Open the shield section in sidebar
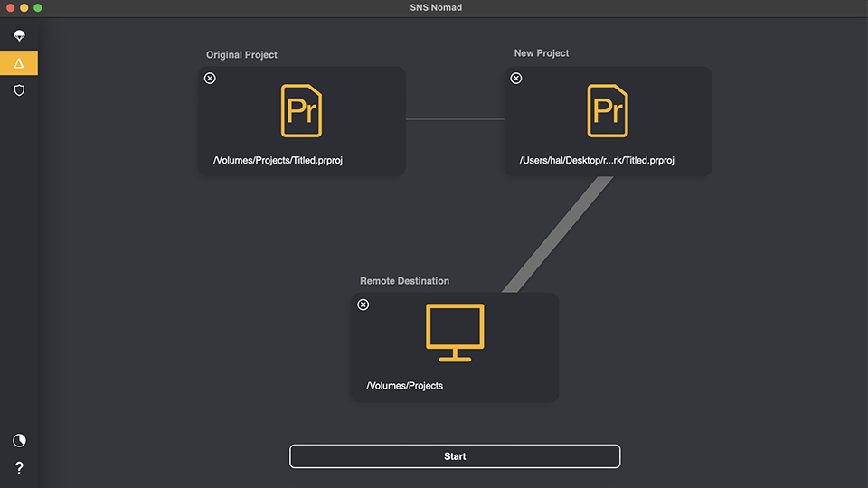Viewport: 868px width, 488px height. tap(19, 90)
